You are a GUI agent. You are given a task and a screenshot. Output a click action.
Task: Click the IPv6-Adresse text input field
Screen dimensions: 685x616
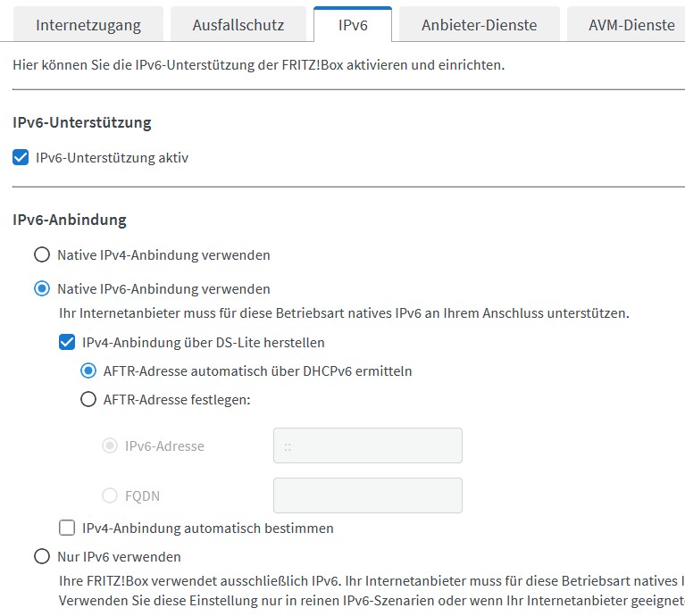367,445
